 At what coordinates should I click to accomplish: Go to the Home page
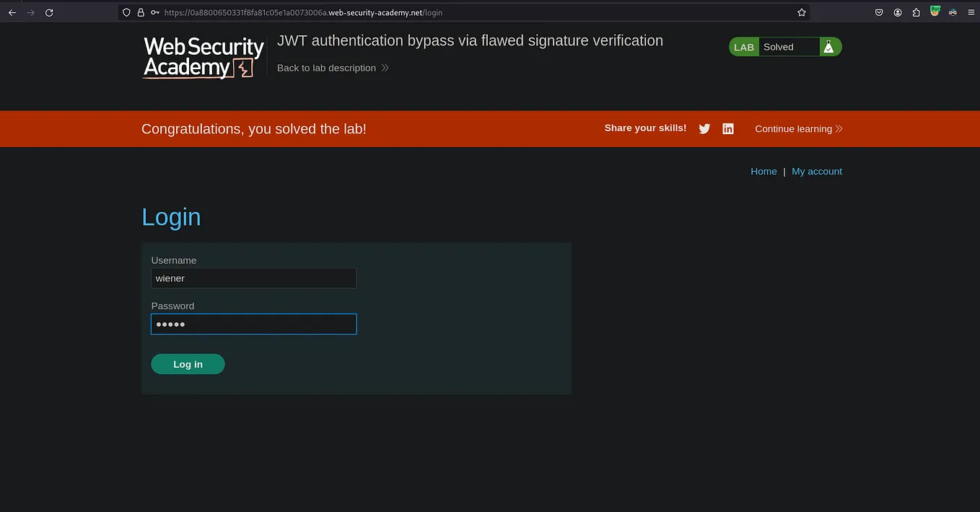point(764,171)
